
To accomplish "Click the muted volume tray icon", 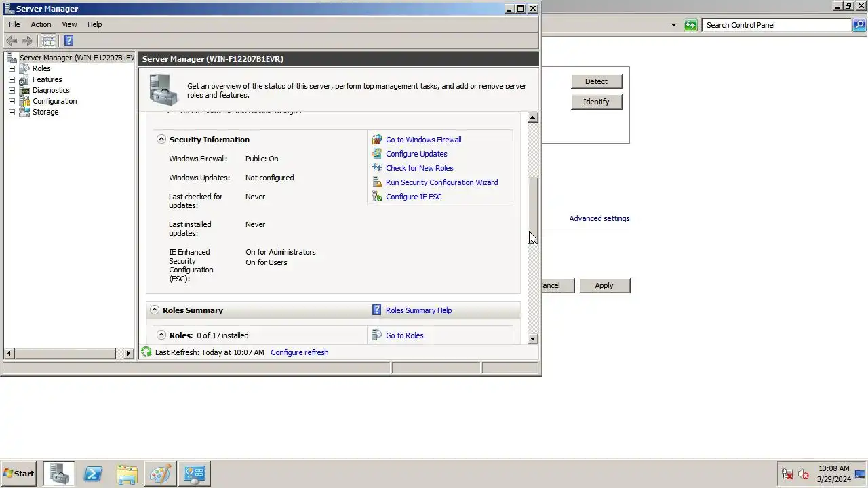I will (804, 474).
